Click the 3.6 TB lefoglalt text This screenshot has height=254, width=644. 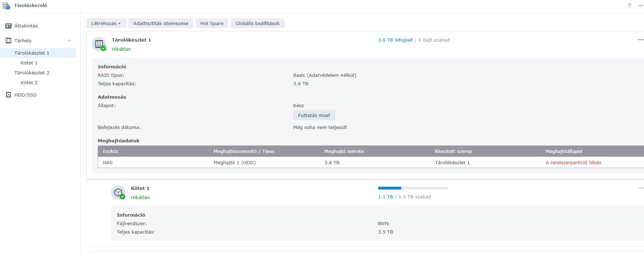[396, 40]
